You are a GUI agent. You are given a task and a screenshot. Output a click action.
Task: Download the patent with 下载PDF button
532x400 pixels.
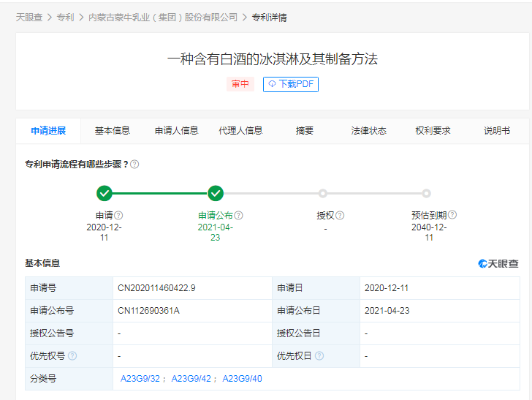pos(291,84)
